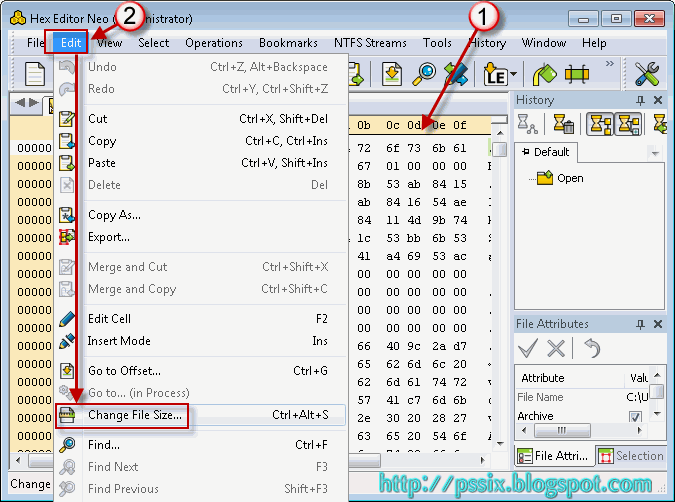
Task: Toggle the first history tree view button
Action: [600, 124]
